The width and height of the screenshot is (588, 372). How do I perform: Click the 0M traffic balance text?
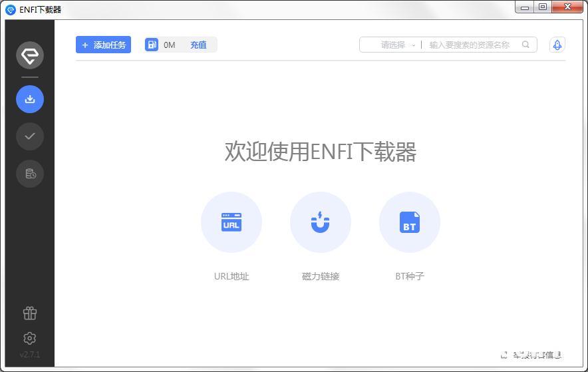pyautogui.click(x=169, y=45)
